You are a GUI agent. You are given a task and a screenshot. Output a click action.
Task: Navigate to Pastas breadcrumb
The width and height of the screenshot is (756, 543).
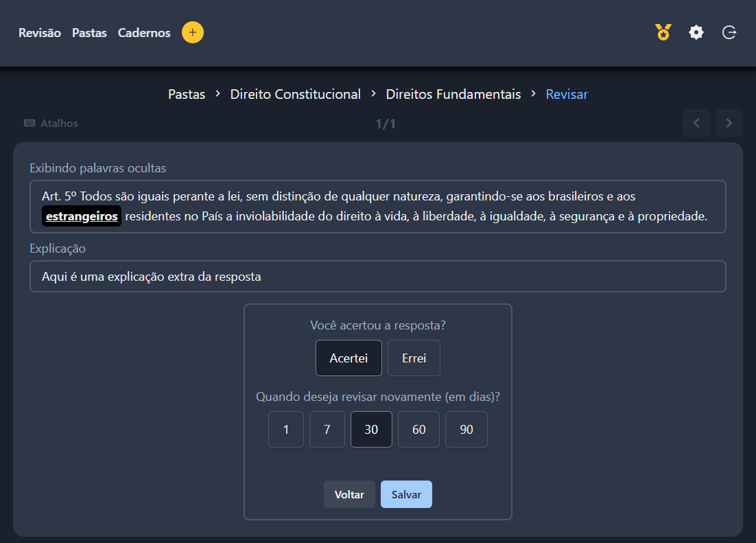tap(187, 94)
